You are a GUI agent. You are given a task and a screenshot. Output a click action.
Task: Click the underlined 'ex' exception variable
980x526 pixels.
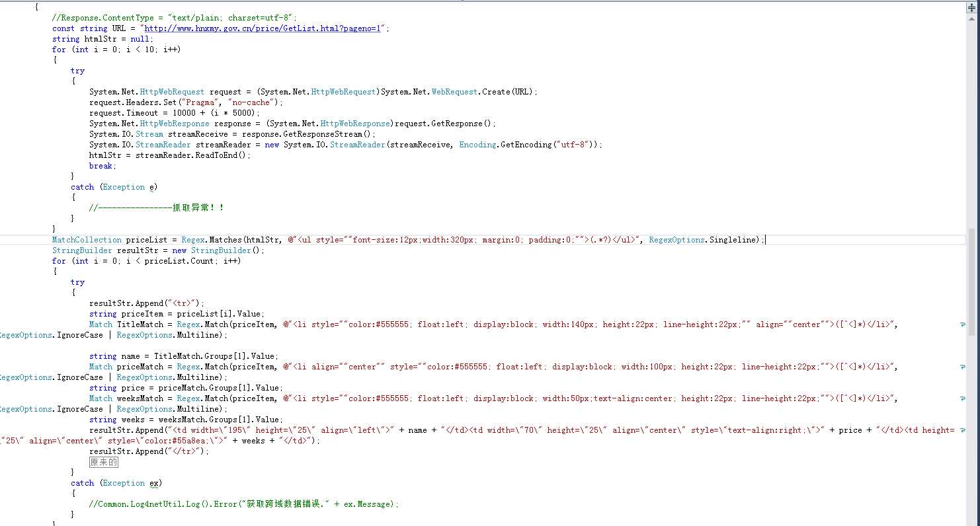[154, 483]
